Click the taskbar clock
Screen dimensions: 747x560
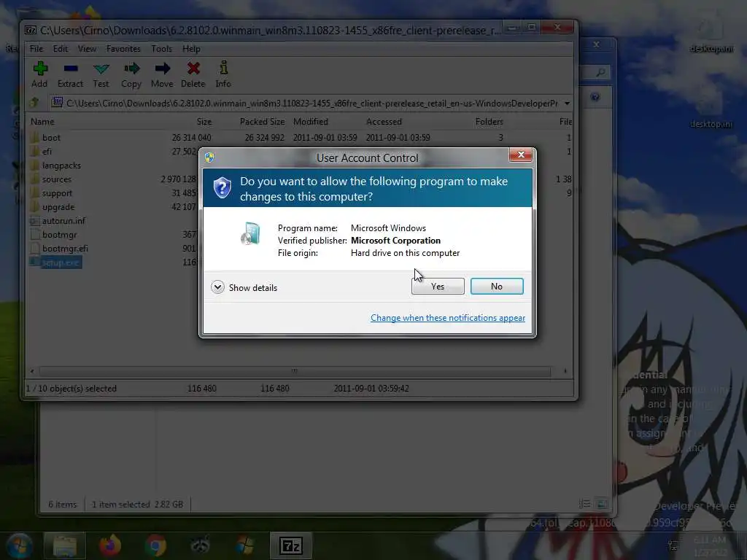710,545
